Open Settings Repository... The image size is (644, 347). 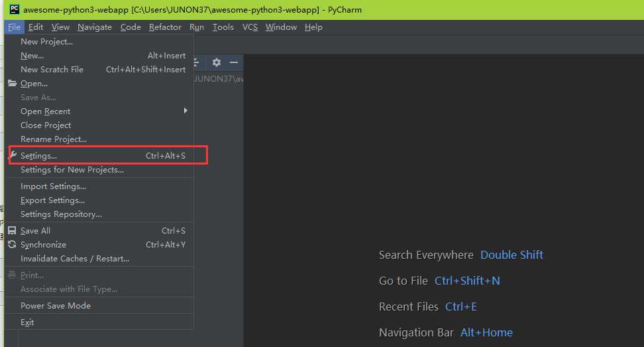[99, 214]
